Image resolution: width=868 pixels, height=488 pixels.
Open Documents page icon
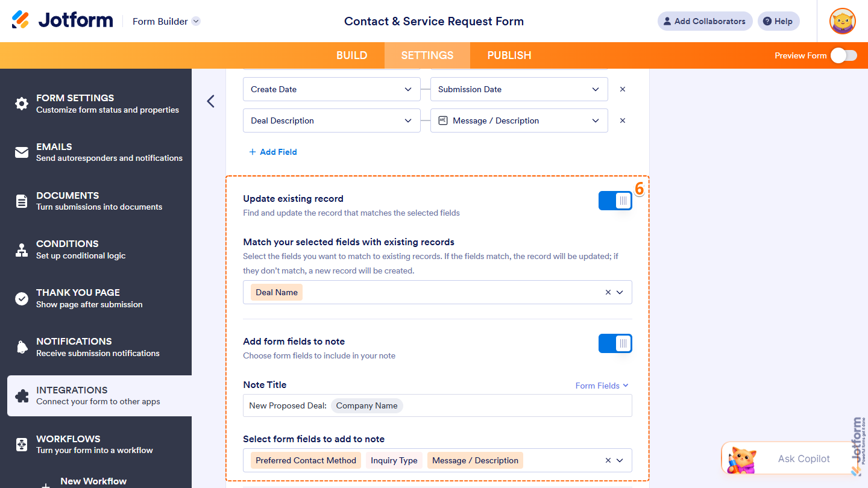coord(22,201)
